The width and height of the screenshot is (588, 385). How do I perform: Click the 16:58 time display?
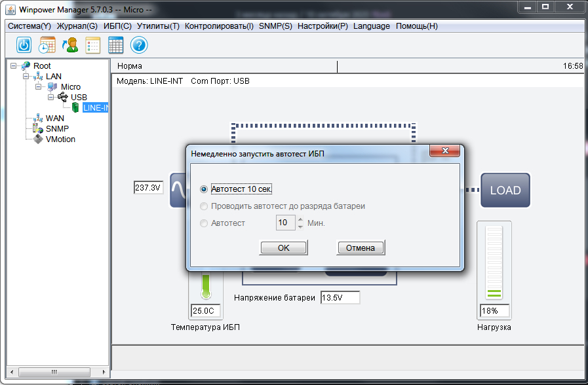[x=573, y=66]
